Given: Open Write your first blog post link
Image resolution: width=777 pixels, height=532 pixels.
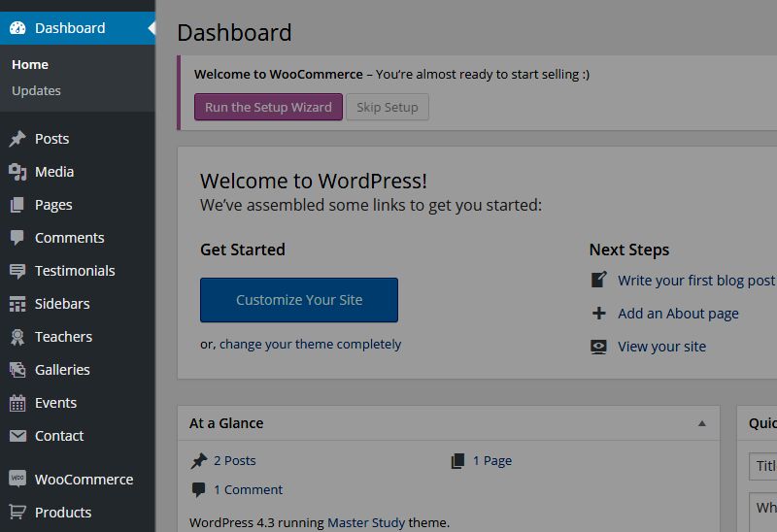Looking at the screenshot, I should pos(695,281).
